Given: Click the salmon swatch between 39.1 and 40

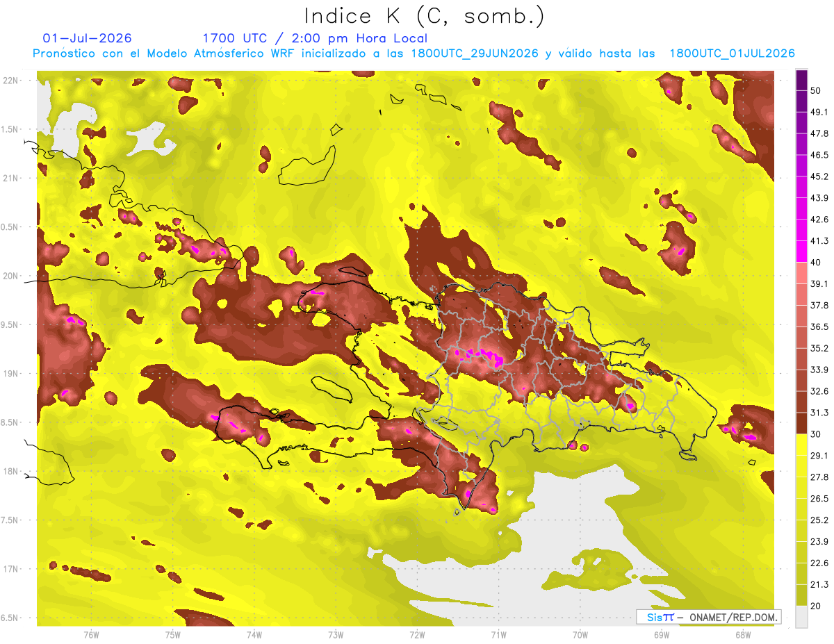Looking at the screenshot, I should click(x=801, y=273).
